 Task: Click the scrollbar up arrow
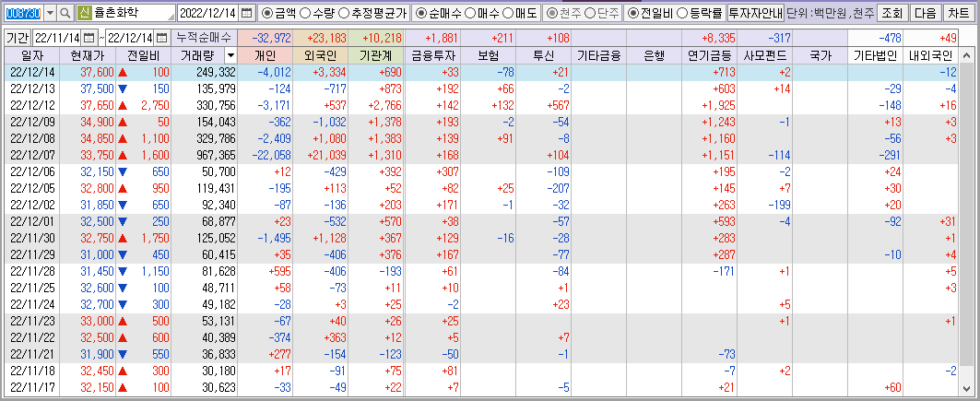point(968,57)
